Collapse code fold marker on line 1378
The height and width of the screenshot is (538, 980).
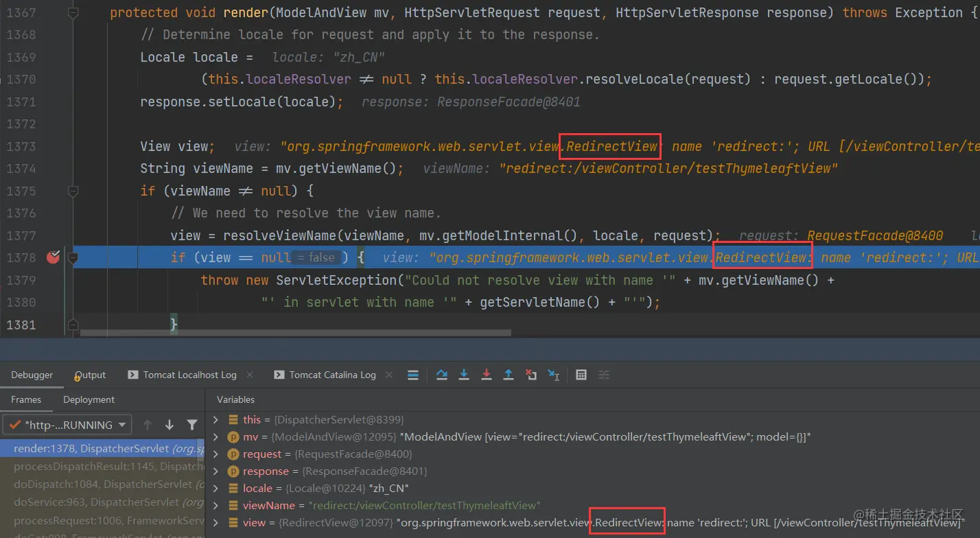click(x=73, y=257)
